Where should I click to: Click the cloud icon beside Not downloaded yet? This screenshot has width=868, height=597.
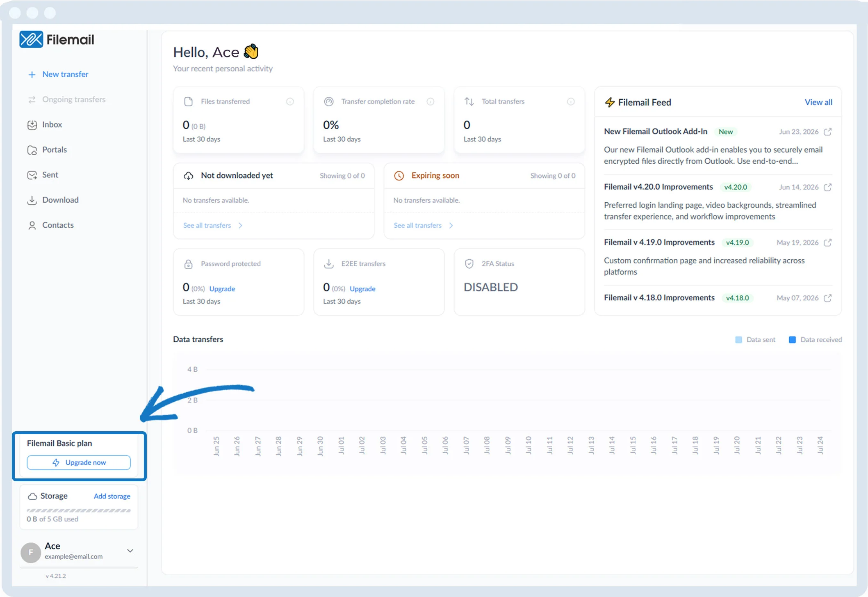[x=188, y=176]
